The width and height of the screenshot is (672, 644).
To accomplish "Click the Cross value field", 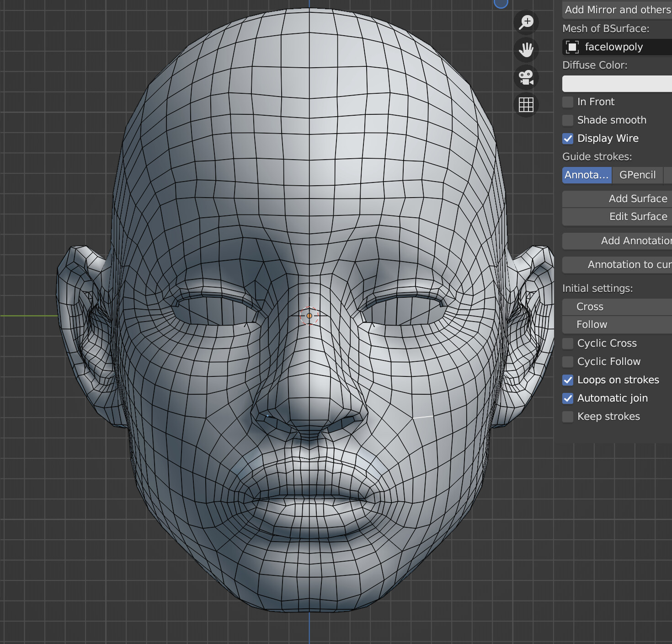I will [617, 307].
